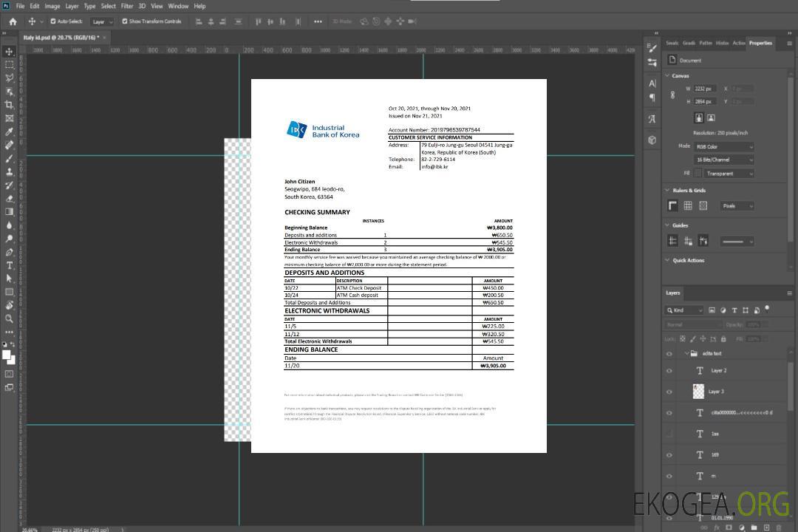The width and height of the screenshot is (798, 532).
Task: Open the 3D panel cube icon
Action: [x=652, y=140]
